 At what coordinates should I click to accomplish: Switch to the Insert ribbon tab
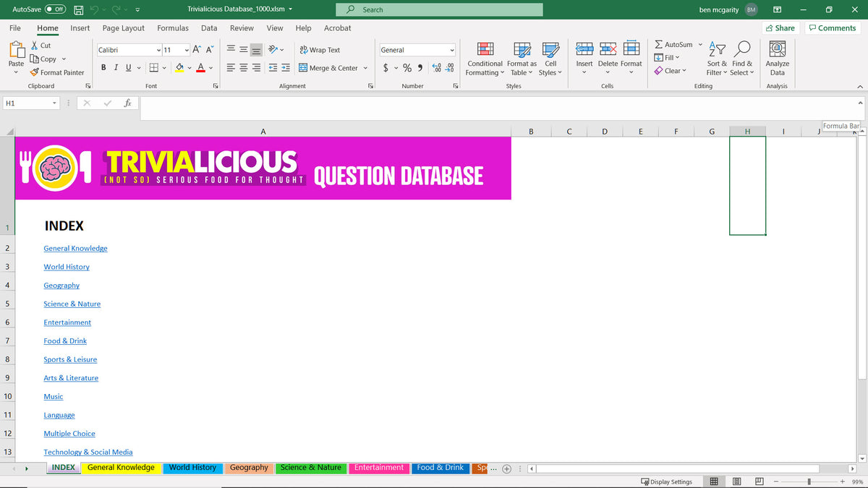tap(80, 28)
